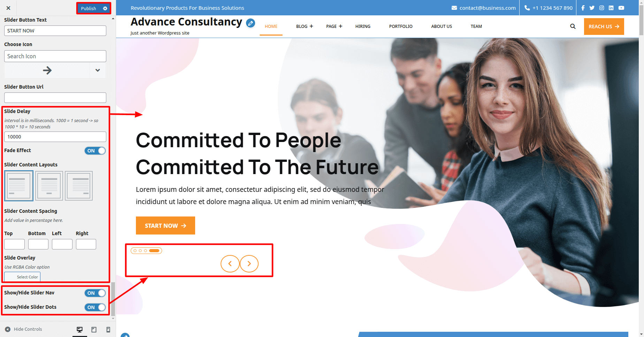
Task: Go to next slide arrow
Action: coord(249,264)
